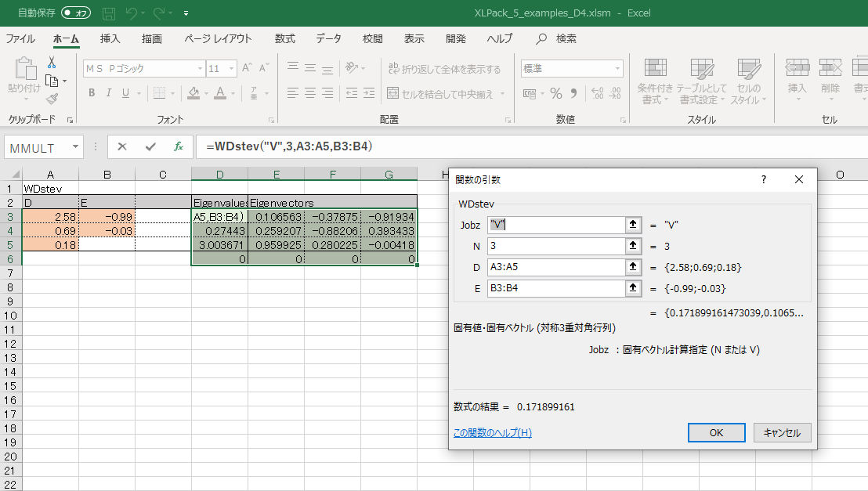The height and width of the screenshot is (491, 868).
Task: Open the この関数のヘルプ(H) link
Action: [x=492, y=432]
